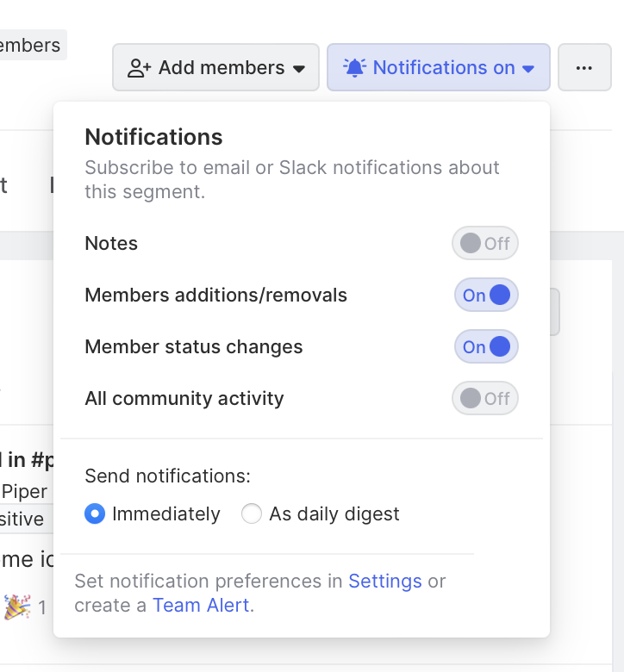The image size is (624, 672).
Task: Click the party popper emoji reaction
Action: point(17,607)
